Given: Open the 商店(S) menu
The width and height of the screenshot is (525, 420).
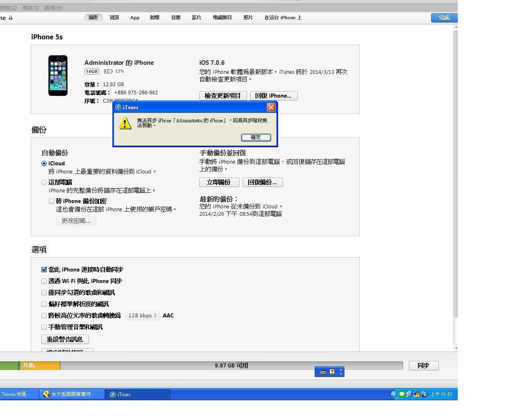Looking at the screenshot, I should pyautogui.click(x=30, y=8).
